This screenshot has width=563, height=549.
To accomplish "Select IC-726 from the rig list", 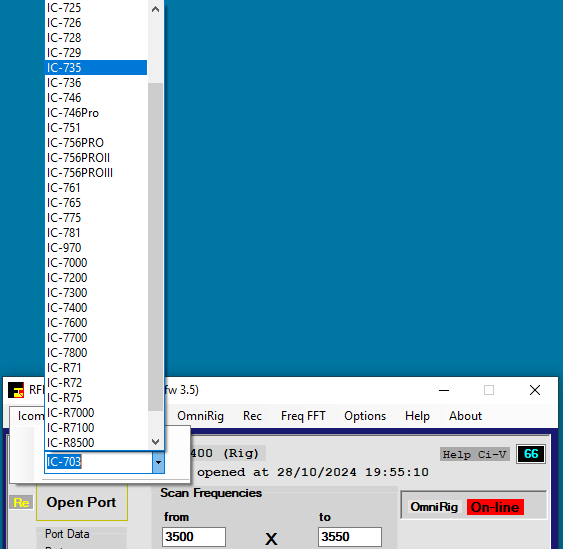I will click(x=96, y=23).
